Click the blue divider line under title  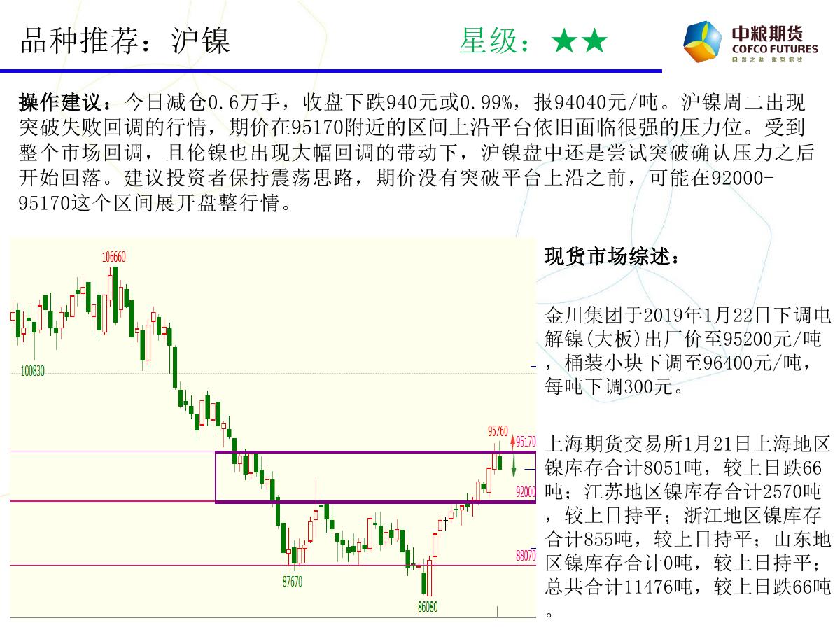[330, 71]
